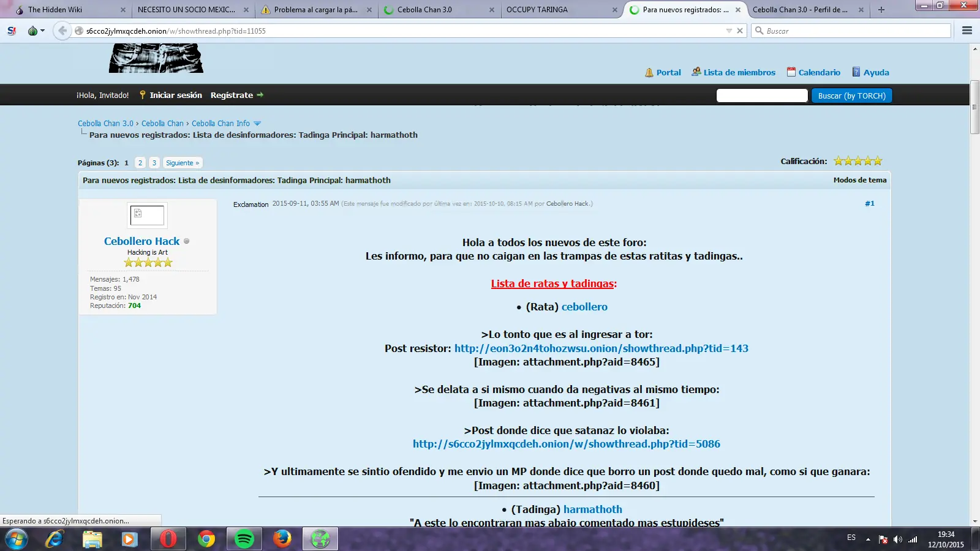This screenshot has height=551, width=980.
Task: Open eon3o2n4tohozwsu.onion showthread tid=143 link
Action: [x=601, y=348]
